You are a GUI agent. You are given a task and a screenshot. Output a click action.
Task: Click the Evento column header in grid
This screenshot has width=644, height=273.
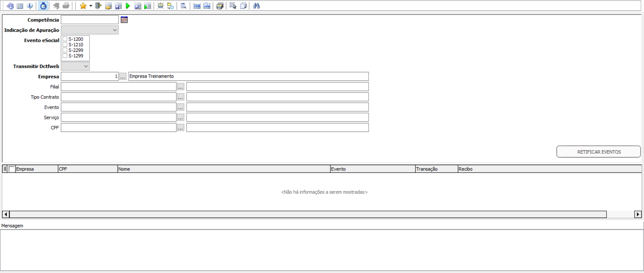(372, 169)
